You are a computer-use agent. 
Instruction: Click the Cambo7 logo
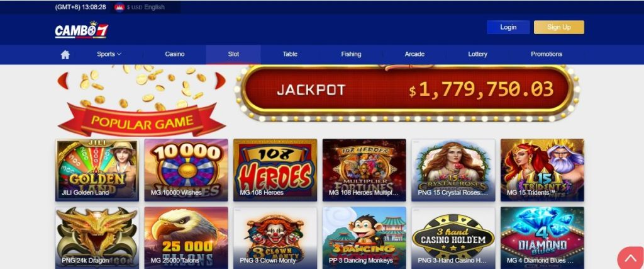[82, 30]
